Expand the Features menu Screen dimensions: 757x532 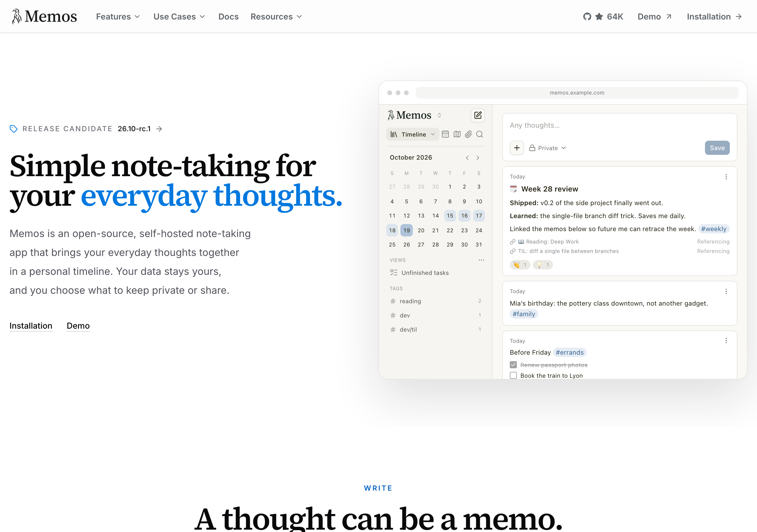118,17
